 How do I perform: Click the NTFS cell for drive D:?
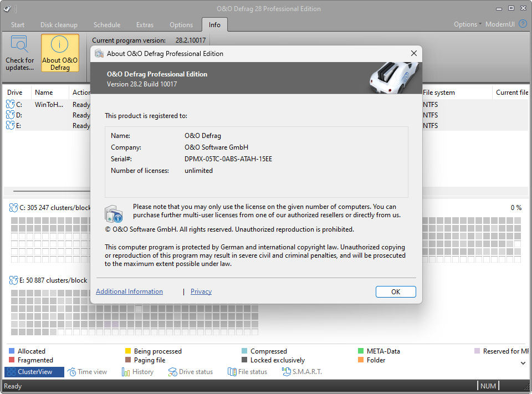coord(430,115)
